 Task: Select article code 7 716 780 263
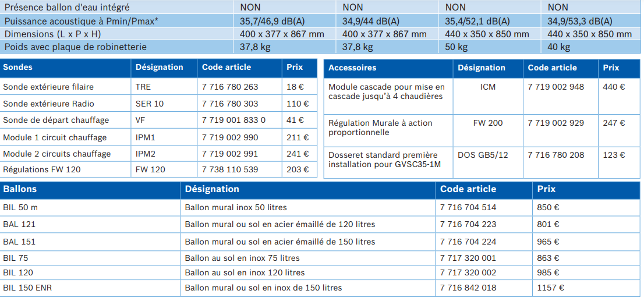(230, 87)
